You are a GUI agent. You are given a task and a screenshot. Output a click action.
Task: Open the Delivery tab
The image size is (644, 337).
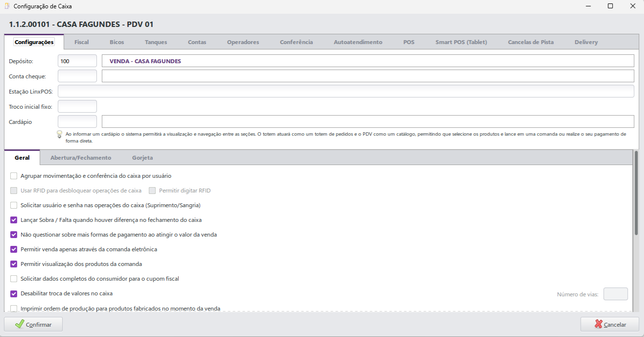tap(586, 42)
